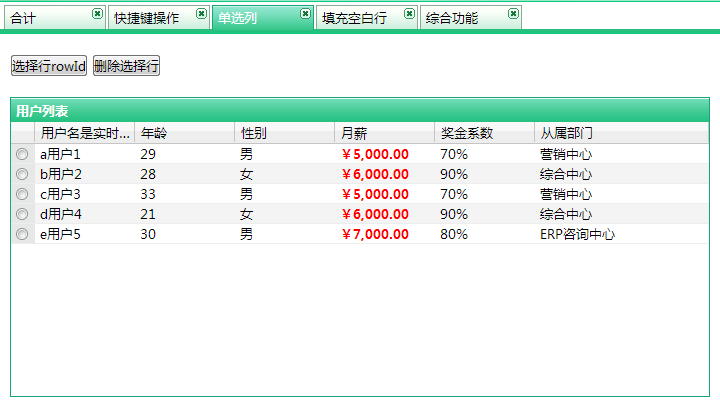Sort by the 从属部门 column header
The width and height of the screenshot is (720, 403).
pos(622,133)
